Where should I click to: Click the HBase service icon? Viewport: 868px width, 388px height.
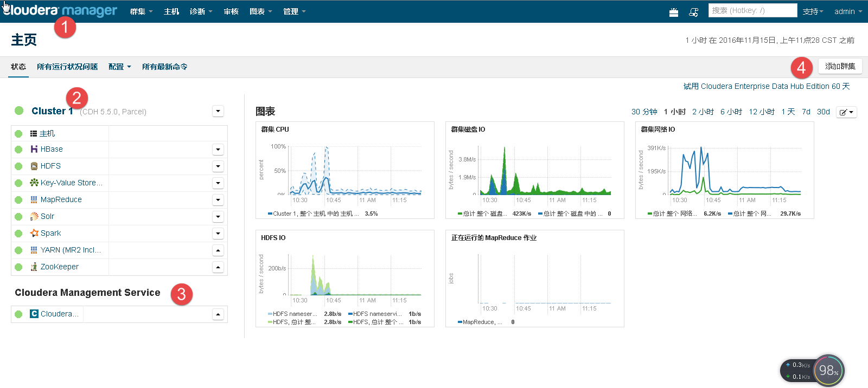34,149
